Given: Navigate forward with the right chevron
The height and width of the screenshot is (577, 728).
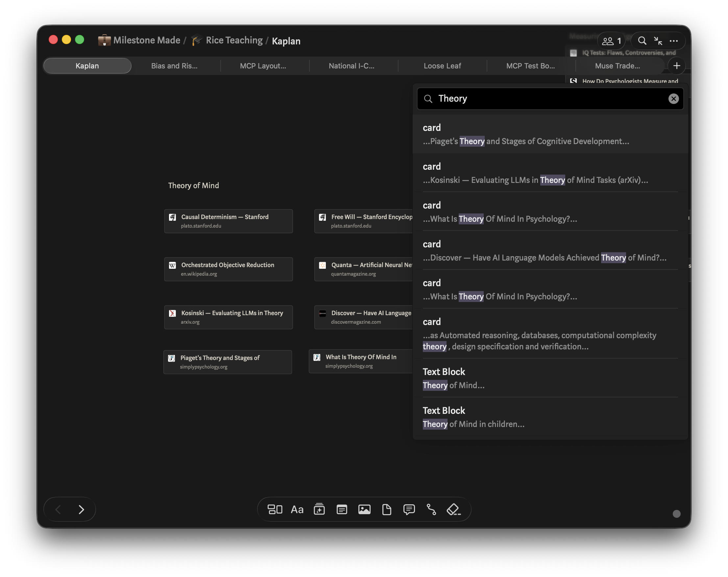Looking at the screenshot, I should [x=81, y=509].
